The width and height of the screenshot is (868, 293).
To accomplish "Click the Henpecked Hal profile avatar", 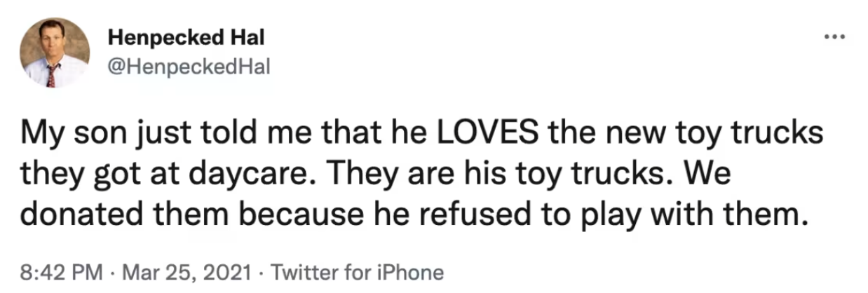I will 55,53.
